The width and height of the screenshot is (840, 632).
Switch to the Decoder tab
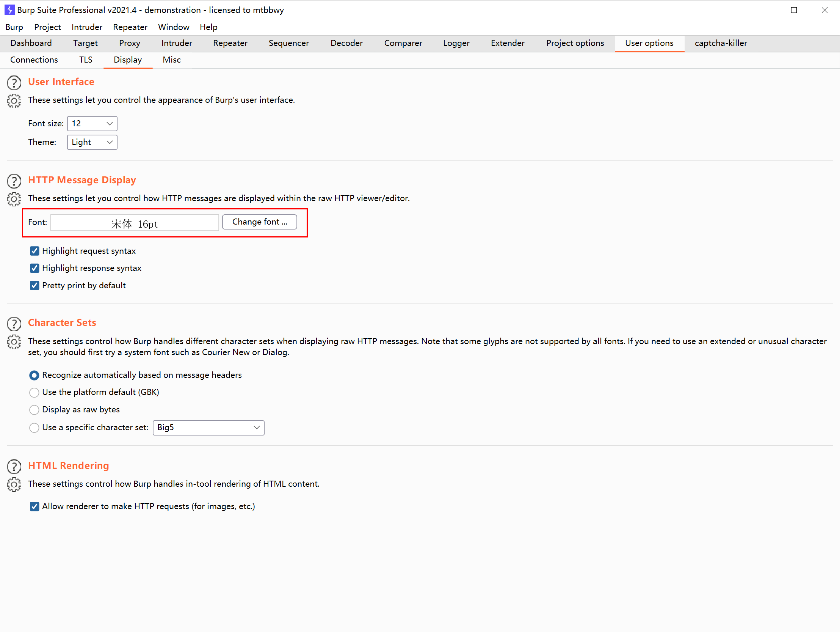click(x=347, y=43)
